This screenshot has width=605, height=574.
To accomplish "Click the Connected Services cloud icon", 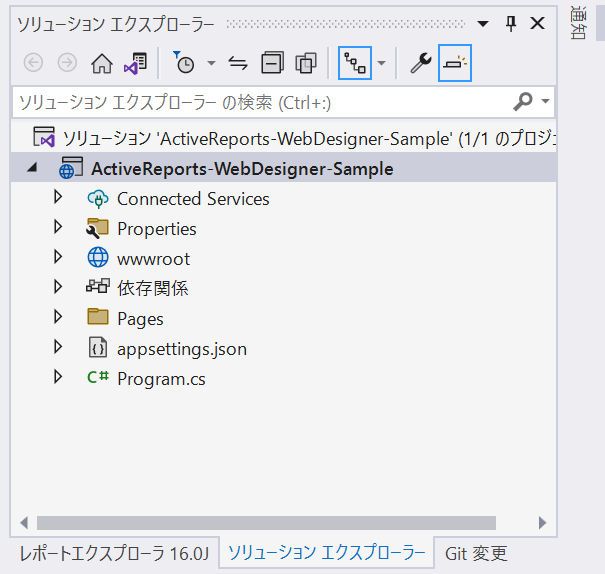I will 98,199.
